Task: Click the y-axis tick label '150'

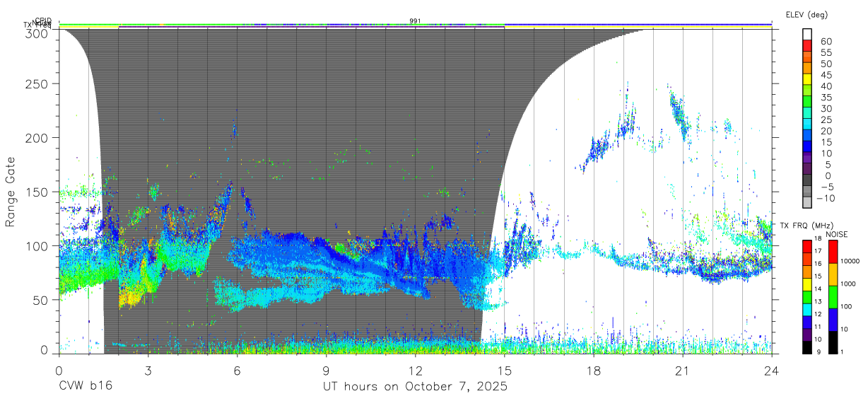Action: pyautogui.click(x=37, y=192)
